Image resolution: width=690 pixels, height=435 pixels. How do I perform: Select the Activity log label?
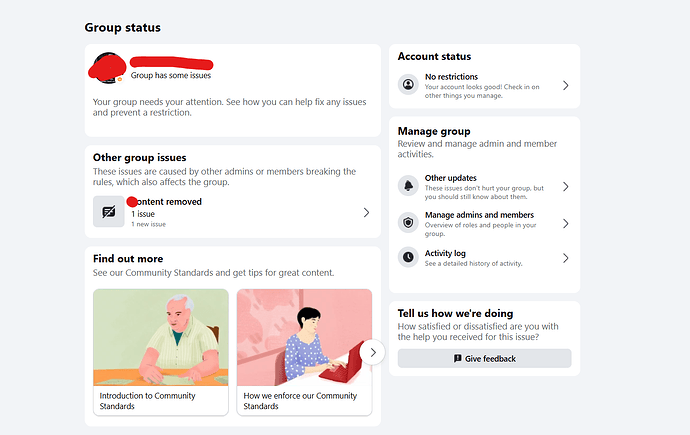pos(445,253)
